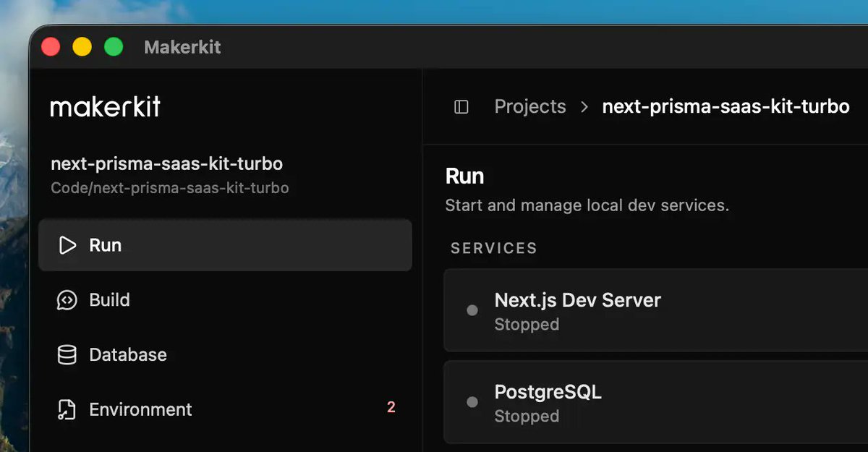Click the project name next-prisma-saas-kit-turbo in sidebar

click(166, 164)
